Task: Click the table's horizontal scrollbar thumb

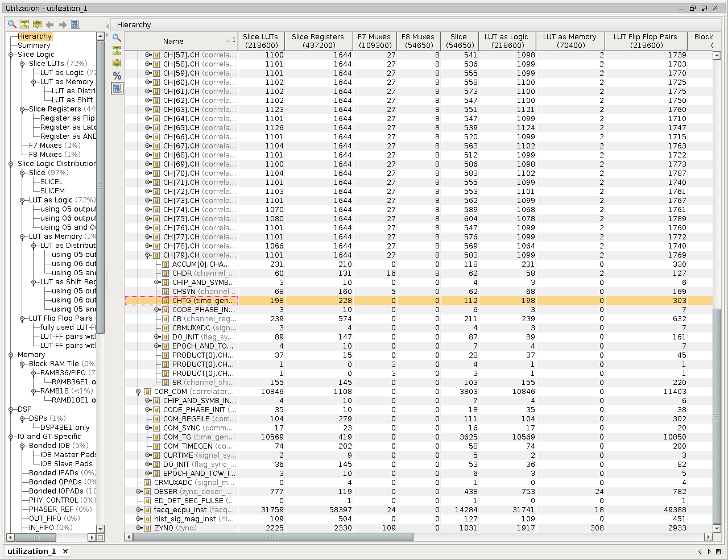Action: click(x=273, y=537)
